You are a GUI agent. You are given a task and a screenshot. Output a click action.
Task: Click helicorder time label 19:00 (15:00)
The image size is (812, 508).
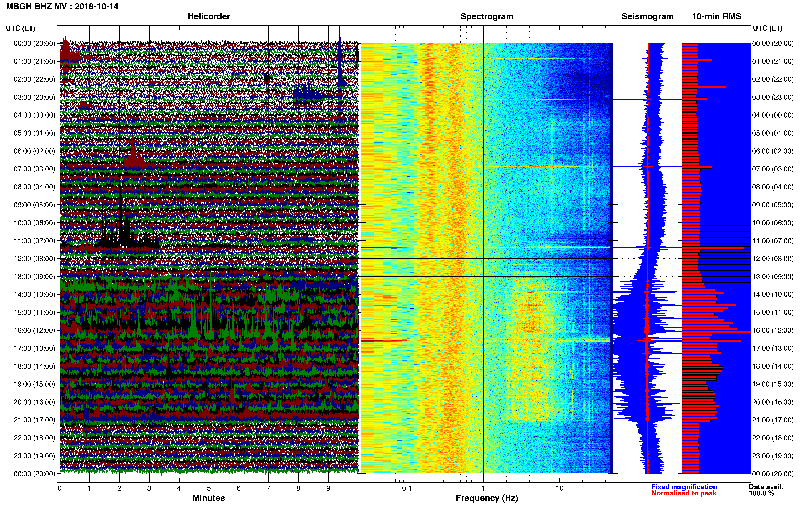pos(34,384)
